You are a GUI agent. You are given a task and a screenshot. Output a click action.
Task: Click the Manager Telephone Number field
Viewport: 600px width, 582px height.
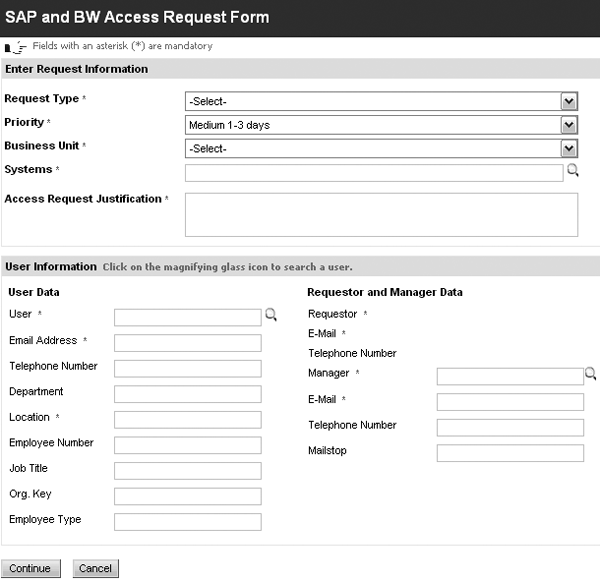tap(510, 428)
